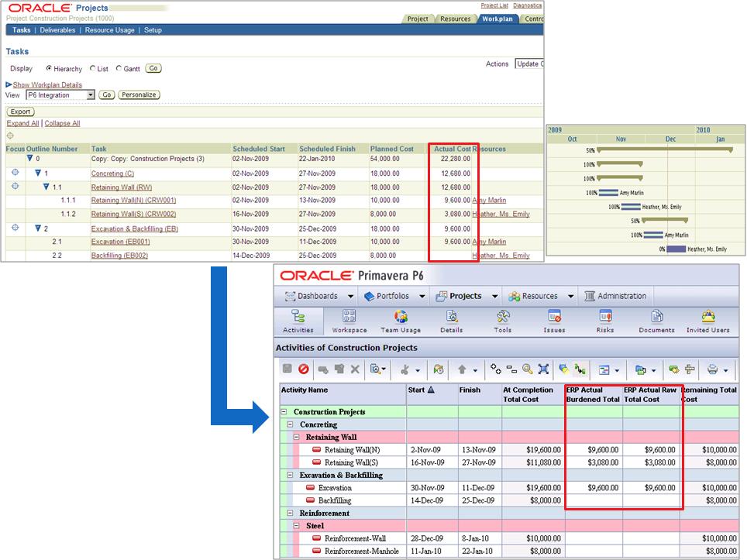
Task: Open the Workspace icon
Action: tap(349, 321)
